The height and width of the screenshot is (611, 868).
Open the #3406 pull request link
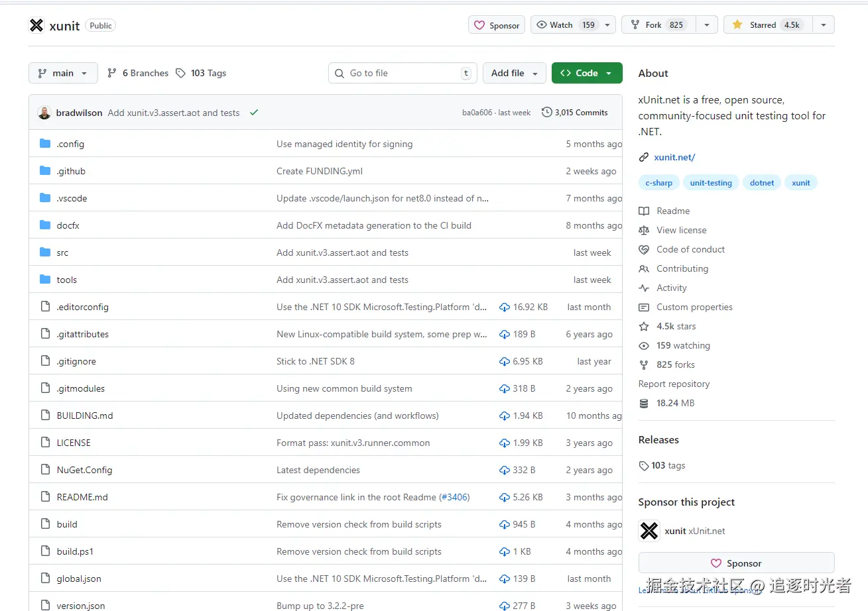(x=455, y=497)
